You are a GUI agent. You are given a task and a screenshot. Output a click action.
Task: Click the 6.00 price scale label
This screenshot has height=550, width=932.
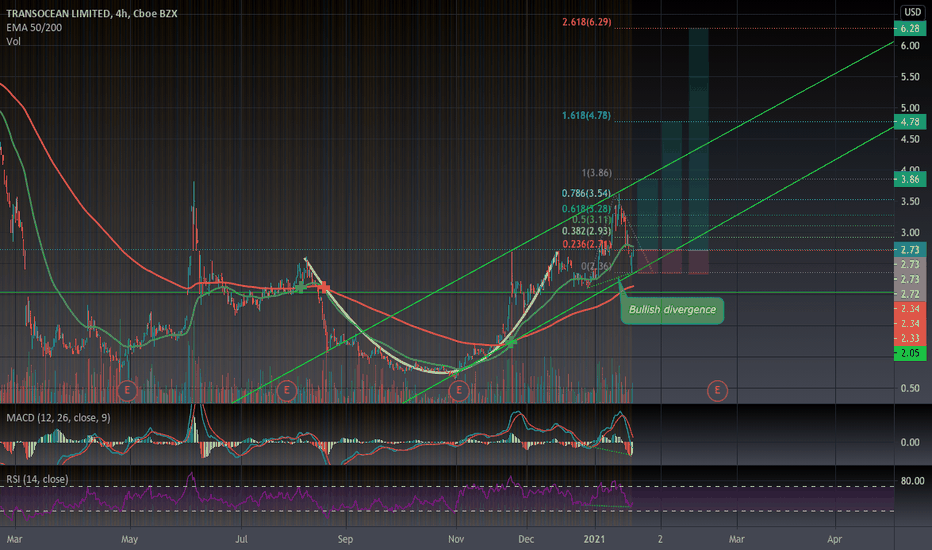(x=910, y=45)
